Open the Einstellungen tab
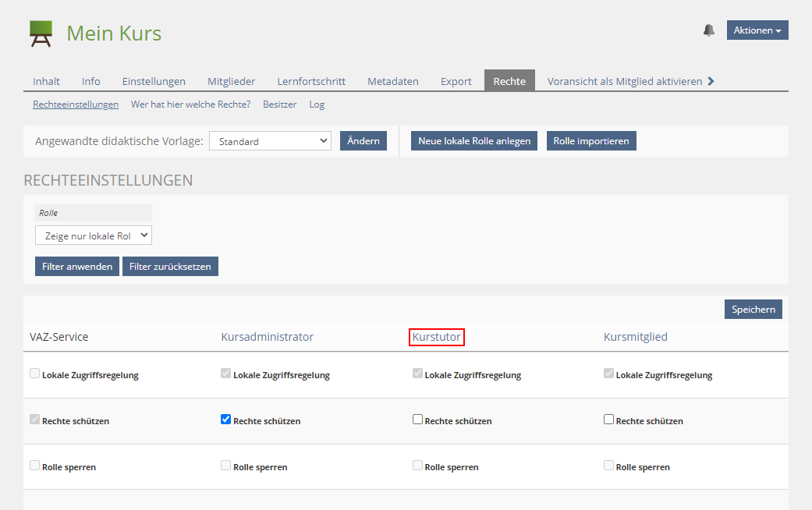Viewport: 812px width, 510px height. pos(154,81)
